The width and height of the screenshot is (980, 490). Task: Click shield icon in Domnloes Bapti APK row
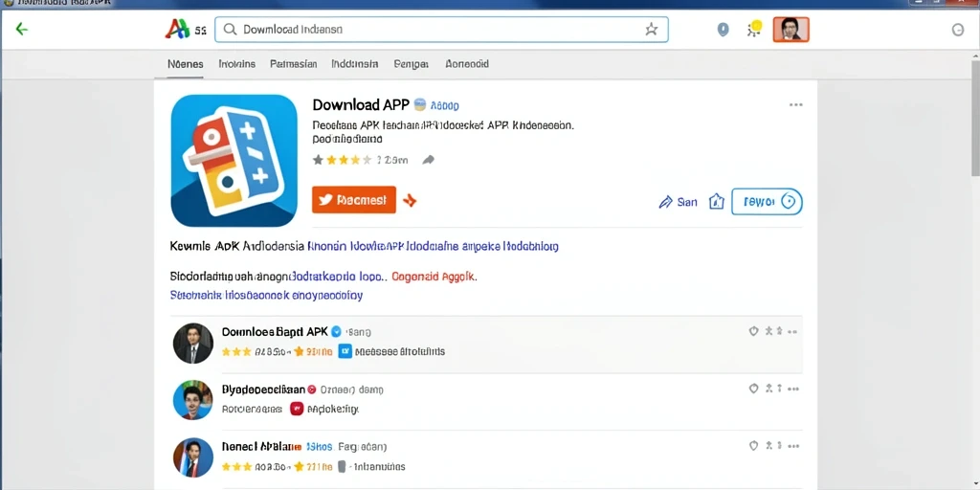pos(754,331)
